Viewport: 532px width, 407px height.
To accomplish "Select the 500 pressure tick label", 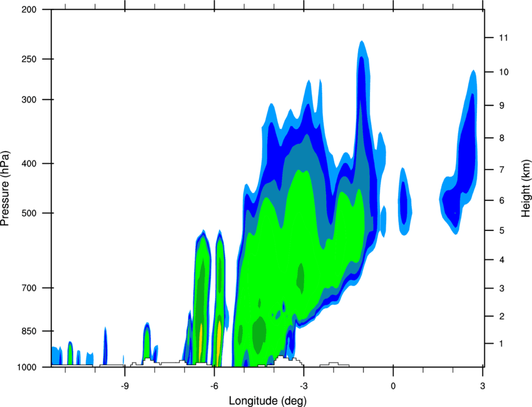I will (x=29, y=213).
